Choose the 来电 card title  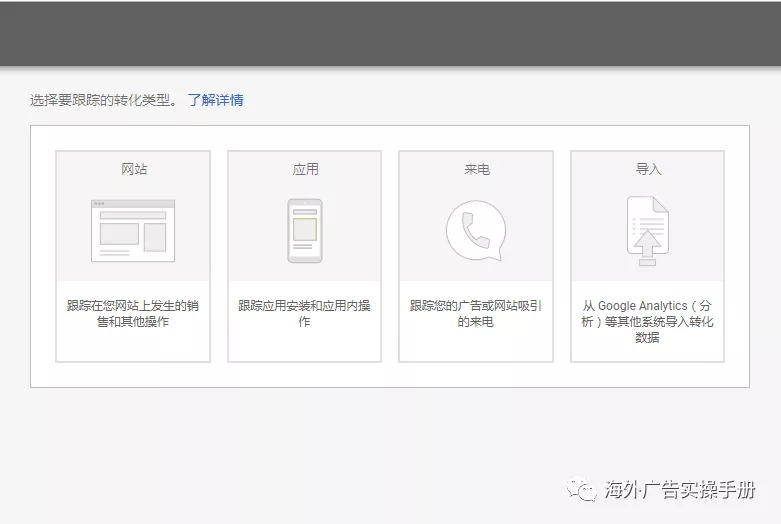pyautogui.click(x=476, y=169)
